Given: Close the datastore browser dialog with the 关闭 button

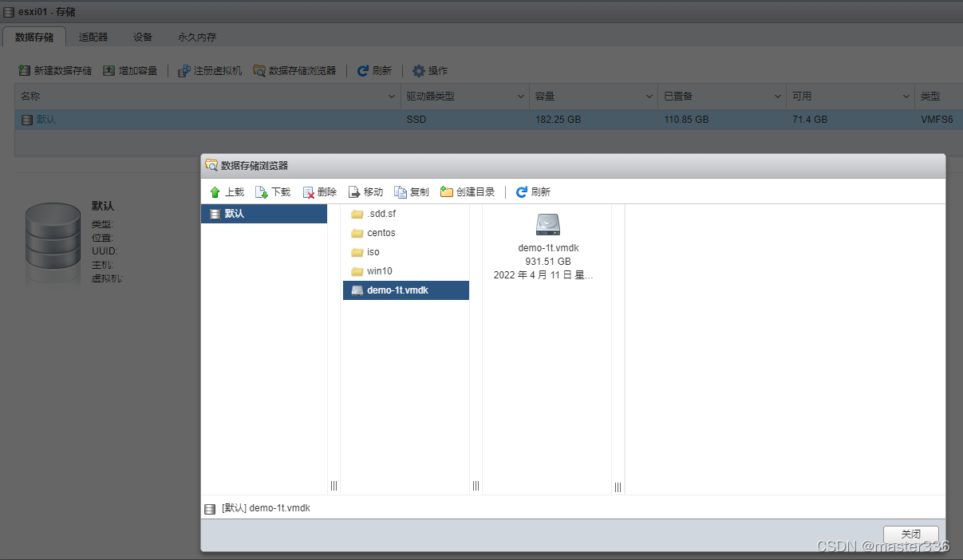Looking at the screenshot, I should [x=911, y=534].
